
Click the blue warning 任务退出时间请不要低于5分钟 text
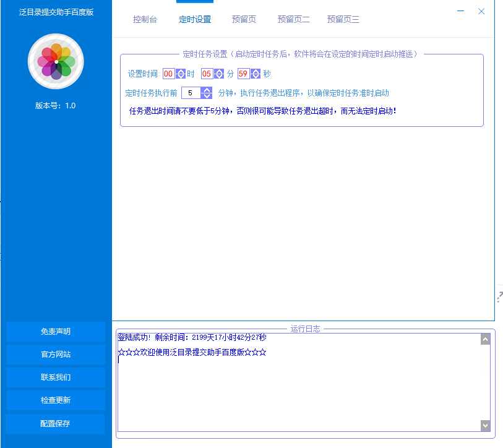(x=262, y=111)
